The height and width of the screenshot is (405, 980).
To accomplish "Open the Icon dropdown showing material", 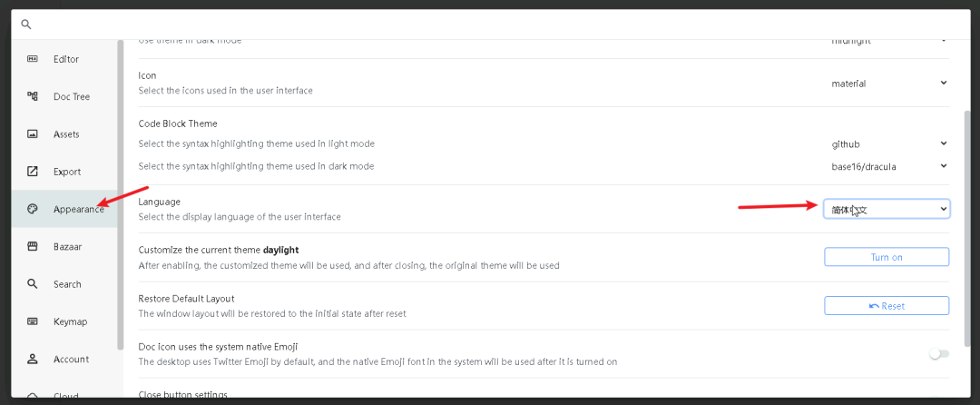I will coord(887,84).
